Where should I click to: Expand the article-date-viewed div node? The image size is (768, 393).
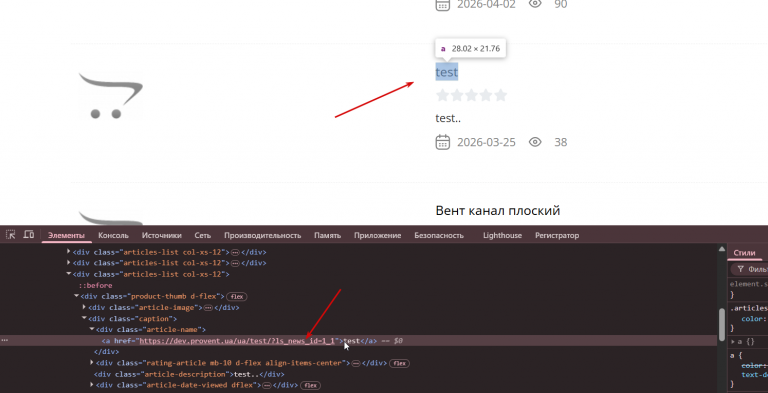92,385
